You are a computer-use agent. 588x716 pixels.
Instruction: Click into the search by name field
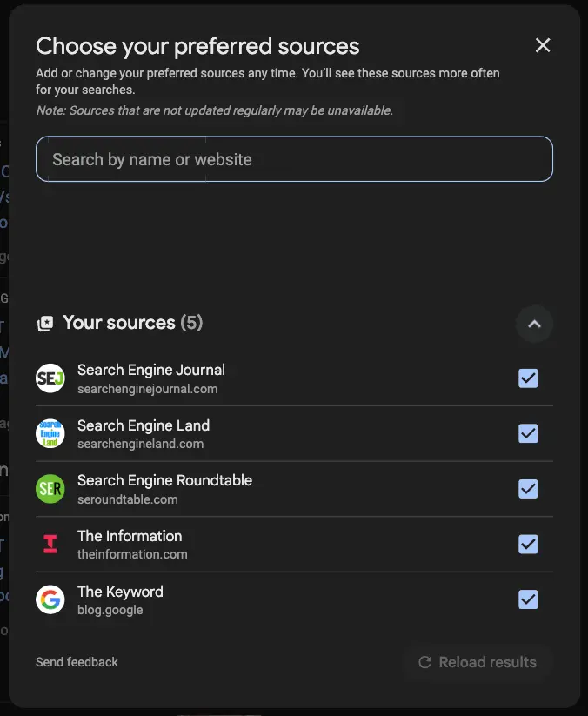click(293, 159)
